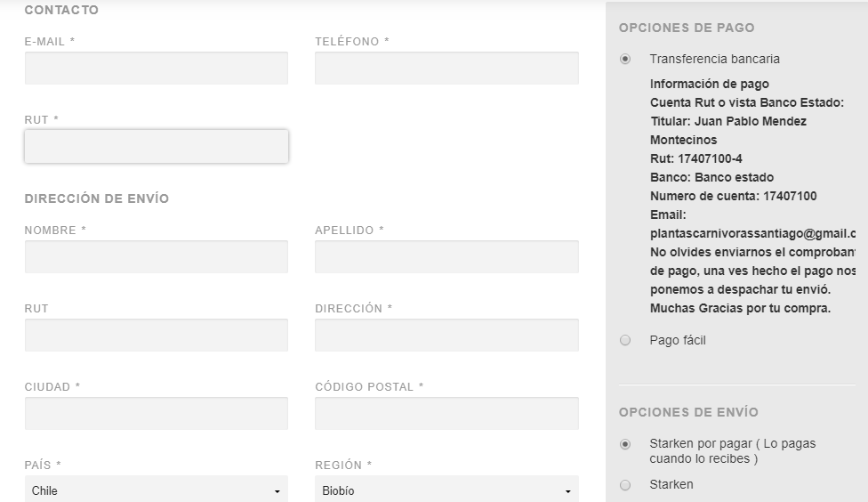Choose the Pago fácil radio button
The height and width of the screenshot is (502, 868).
[x=625, y=340]
